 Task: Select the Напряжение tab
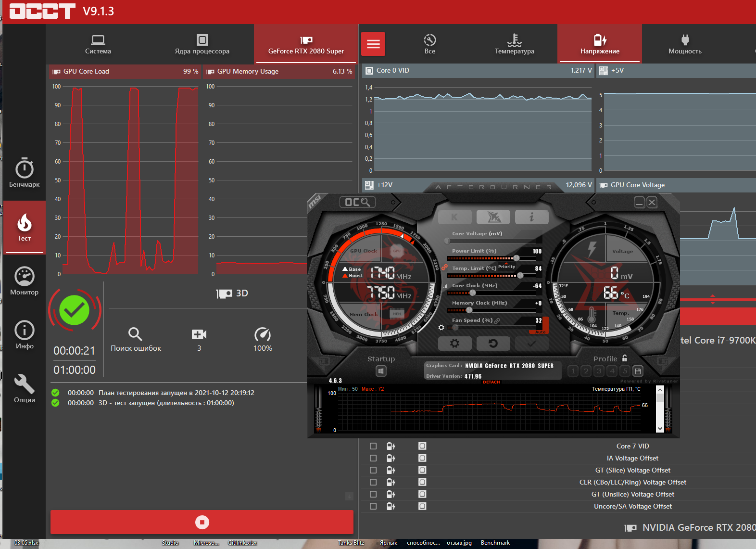[x=600, y=45]
